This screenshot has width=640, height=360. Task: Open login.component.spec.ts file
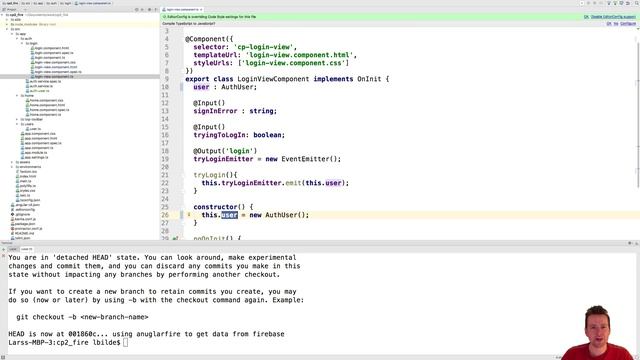click(x=52, y=53)
